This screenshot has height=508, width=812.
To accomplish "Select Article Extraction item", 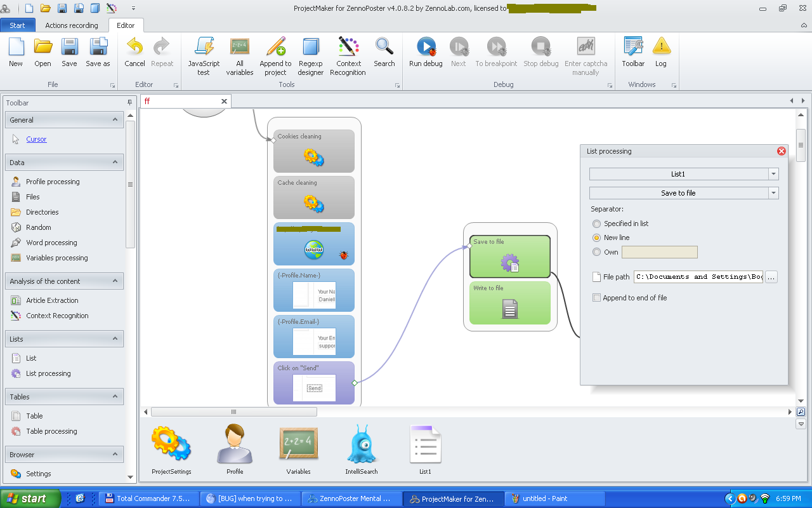I will (52, 300).
